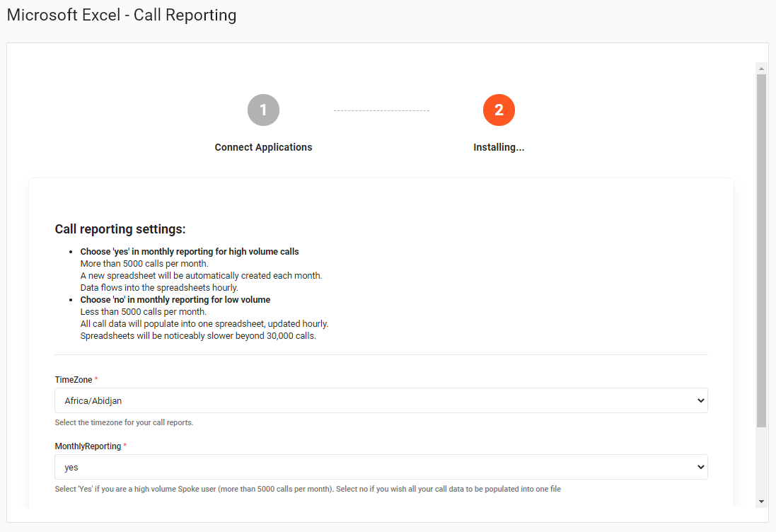Viewport: 776px width, 532px height.
Task: Click the Call reporting settings heading
Action: click(x=120, y=229)
